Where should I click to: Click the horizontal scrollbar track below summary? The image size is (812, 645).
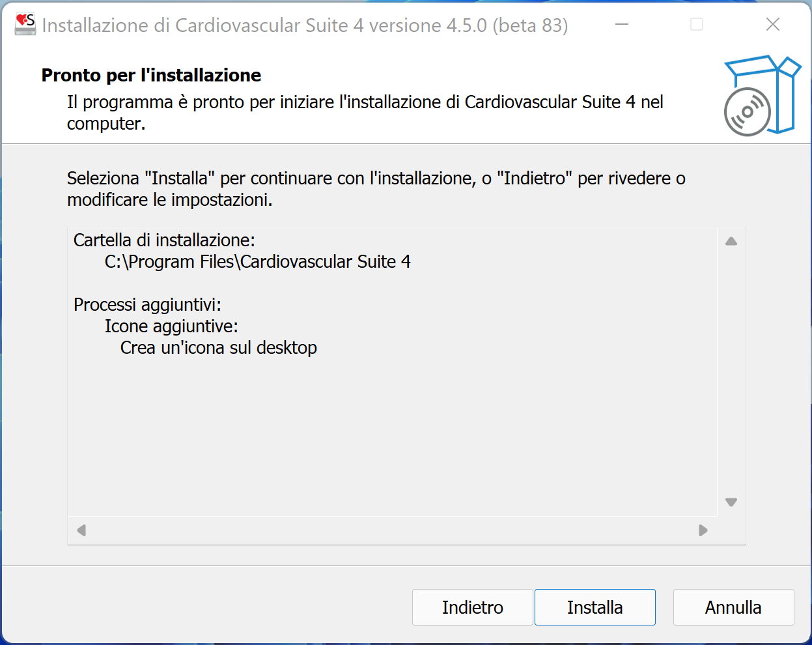tap(391, 530)
